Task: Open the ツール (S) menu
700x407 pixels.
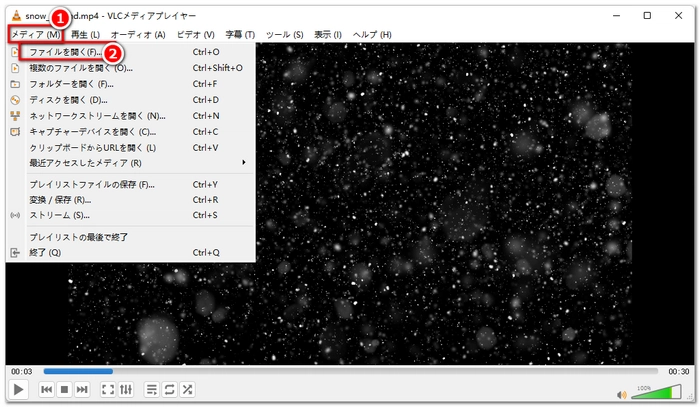Action: 285,35
